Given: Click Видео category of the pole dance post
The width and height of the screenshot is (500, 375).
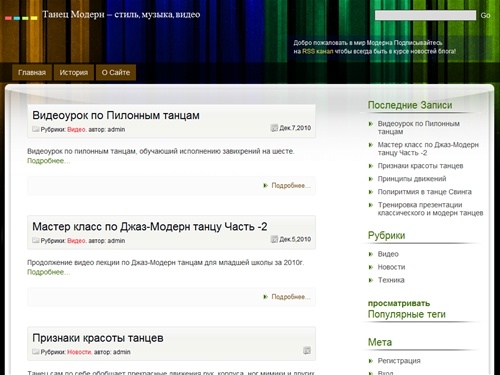Looking at the screenshot, I should (76, 129).
